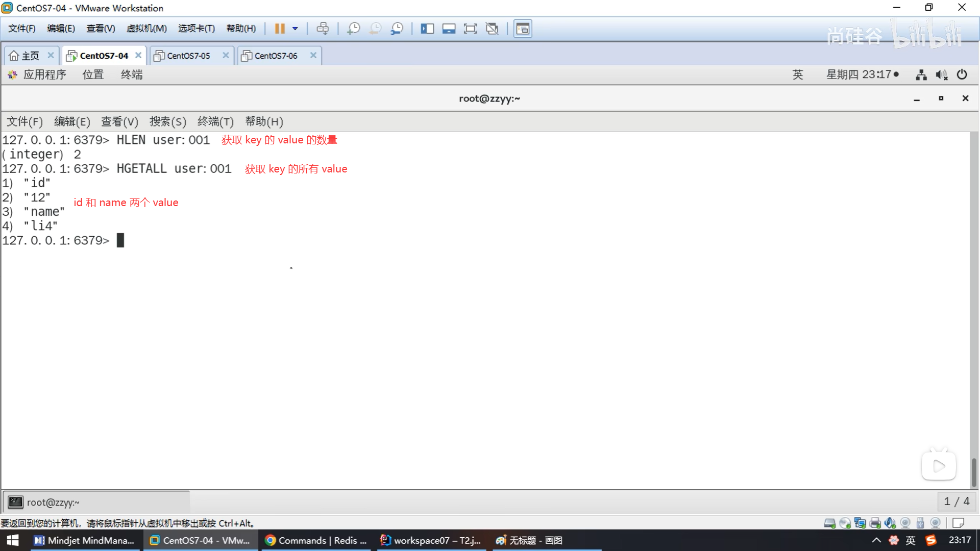Click the GNOME power button icon

point(962,74)
